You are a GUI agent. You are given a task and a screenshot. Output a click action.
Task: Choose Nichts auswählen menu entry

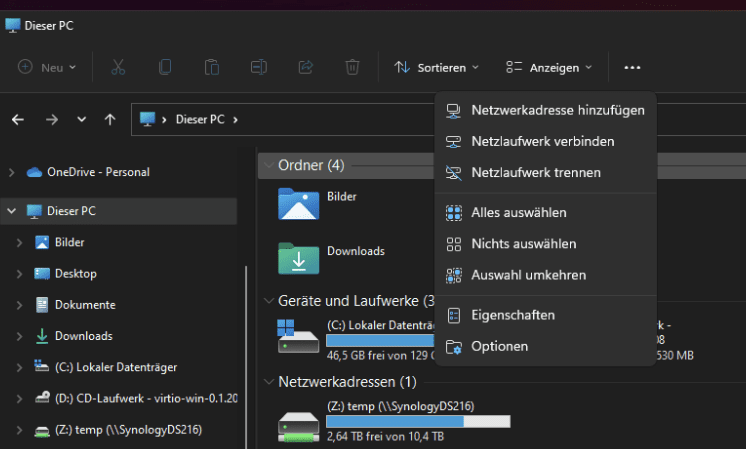[x=546, y=244]
